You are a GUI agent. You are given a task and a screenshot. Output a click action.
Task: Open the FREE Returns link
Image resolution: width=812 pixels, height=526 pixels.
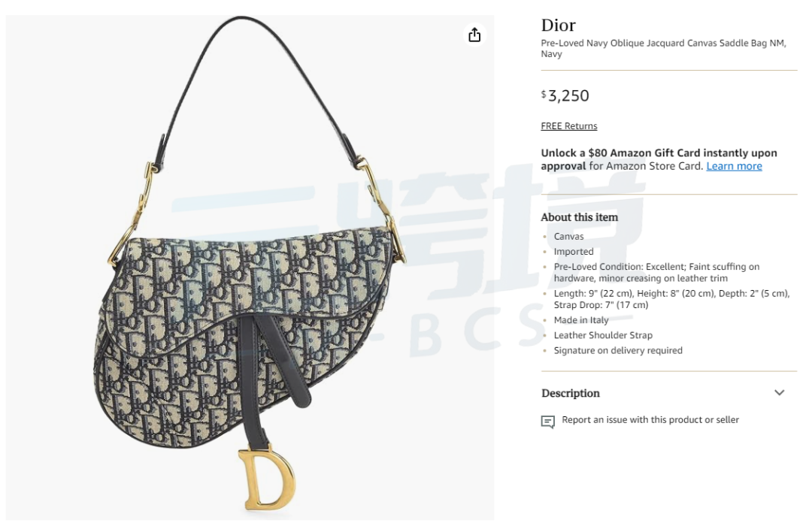tap(568, 126)
